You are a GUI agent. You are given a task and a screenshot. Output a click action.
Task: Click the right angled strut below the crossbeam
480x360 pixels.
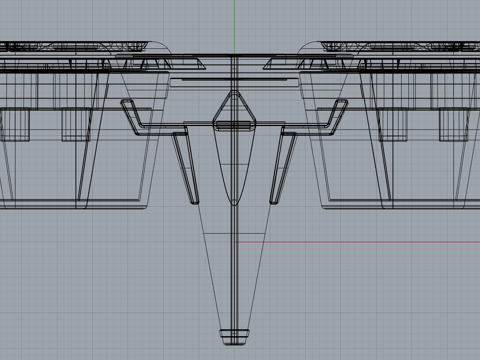coord(283,168)
